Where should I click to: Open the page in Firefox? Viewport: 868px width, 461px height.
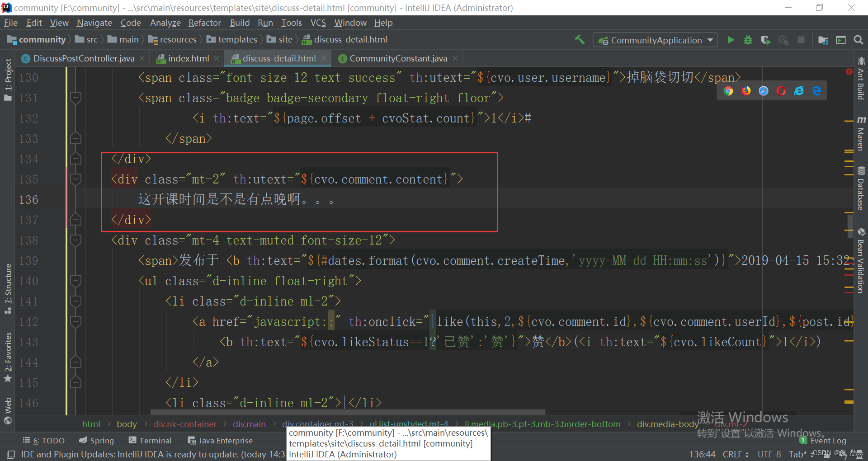click(x=746, y=91)
